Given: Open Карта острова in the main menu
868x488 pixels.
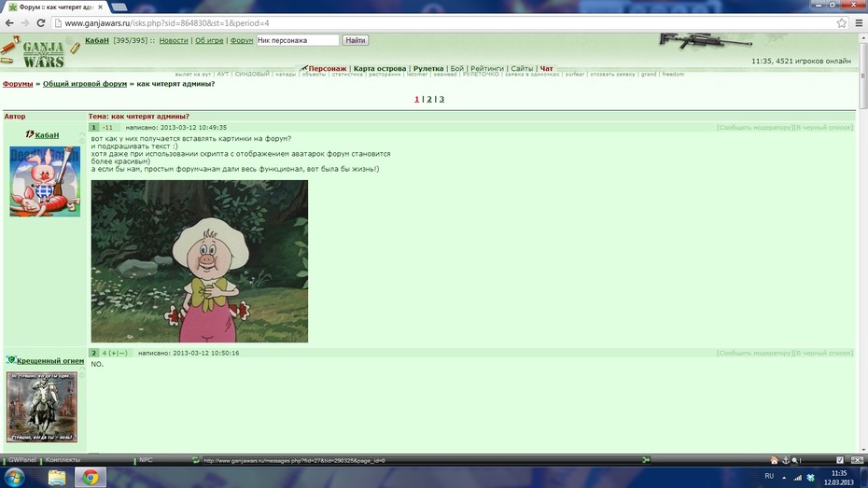Looking at the screenshot, I should [380, 69].
